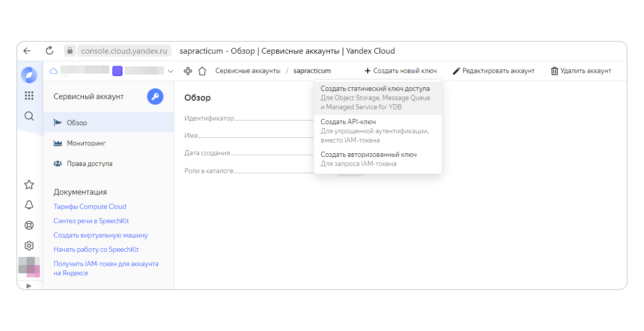Open the Обзор section
This screenshot has width=644, height=331.
(108, 123)
